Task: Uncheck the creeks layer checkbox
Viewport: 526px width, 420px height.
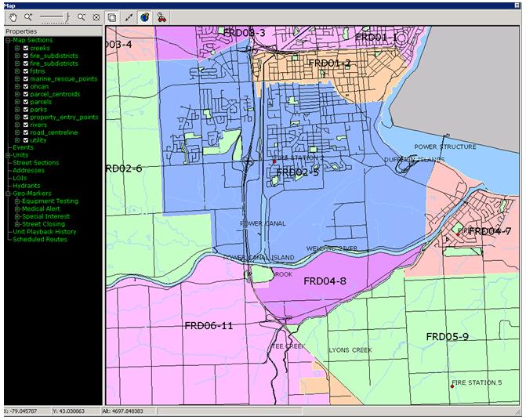Action: [x=26, y=49]
